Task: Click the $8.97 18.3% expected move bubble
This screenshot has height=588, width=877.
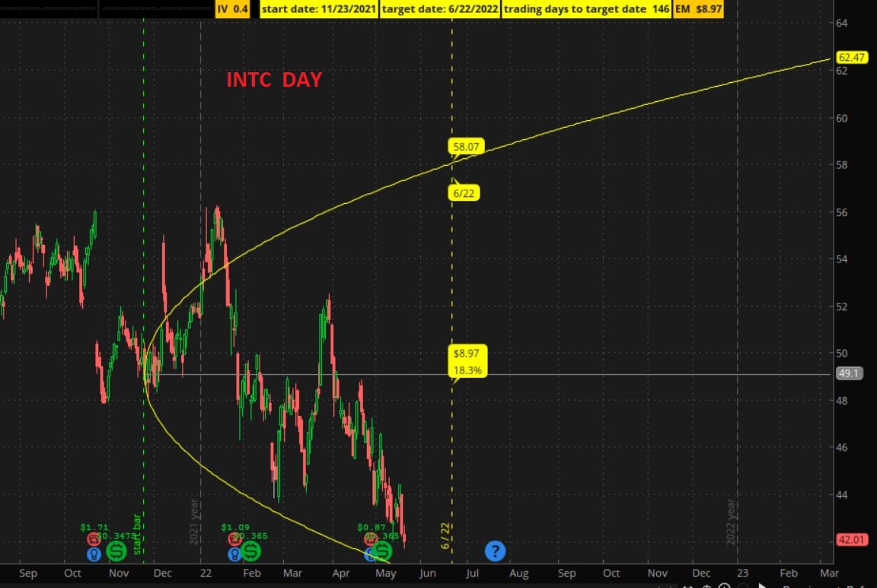Action: pyautogui.click(x=468, y=361)
